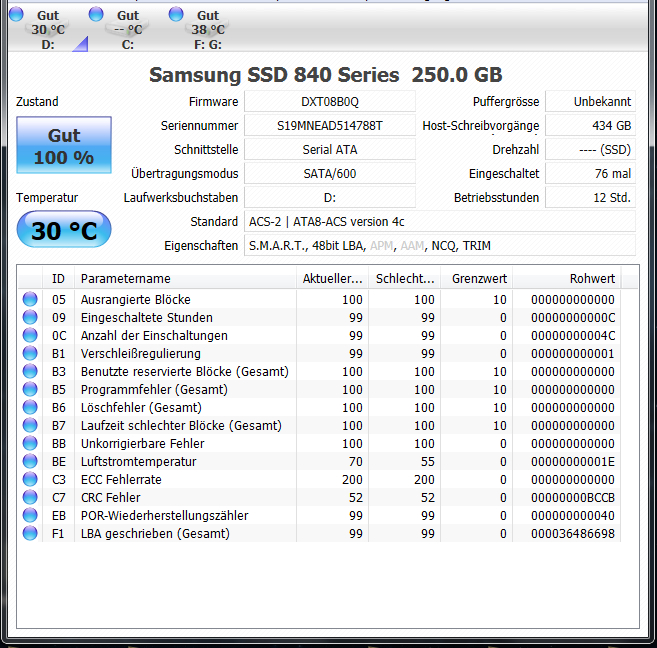Click the status orb for Luftstromtemperatur
657x648 pixels.
[x=30, y=461]
